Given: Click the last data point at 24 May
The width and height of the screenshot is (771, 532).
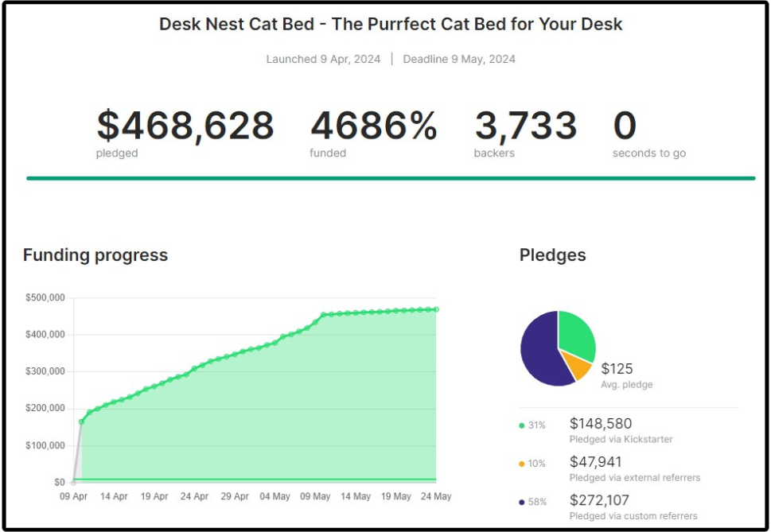Looking at the screenshot, I should point(436,309).
